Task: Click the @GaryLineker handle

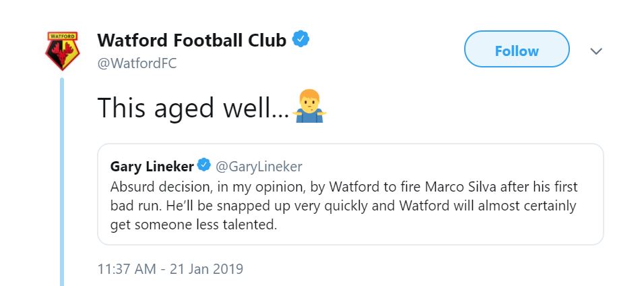Action: pyautogui.click(x=259, y=166)
